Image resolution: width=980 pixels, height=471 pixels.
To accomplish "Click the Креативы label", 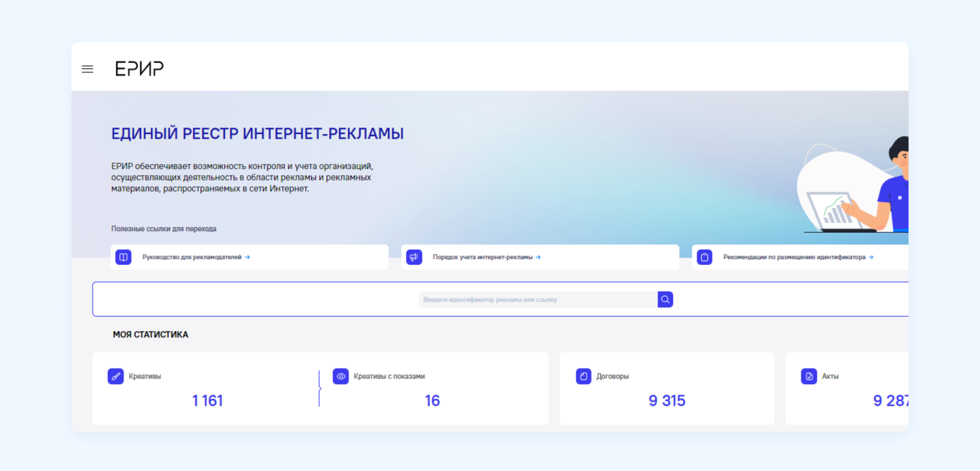I will click(x=145, y=376).
